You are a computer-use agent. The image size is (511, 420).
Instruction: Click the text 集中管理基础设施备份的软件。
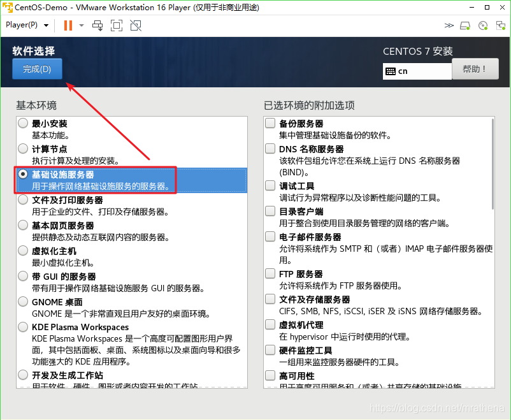(335, 135)
